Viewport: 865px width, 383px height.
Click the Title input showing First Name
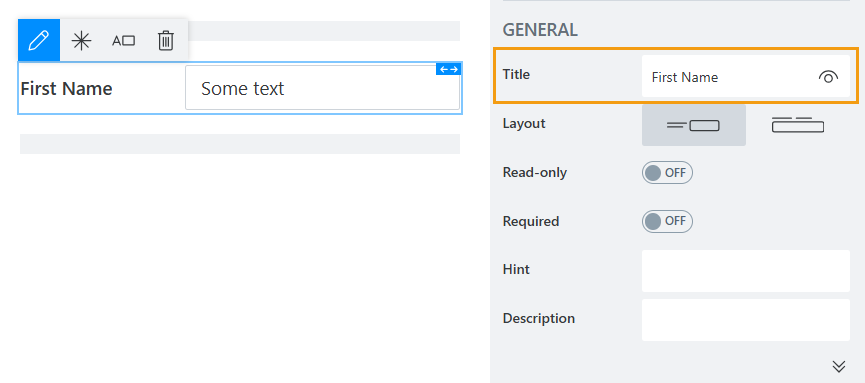click(746, 77)
